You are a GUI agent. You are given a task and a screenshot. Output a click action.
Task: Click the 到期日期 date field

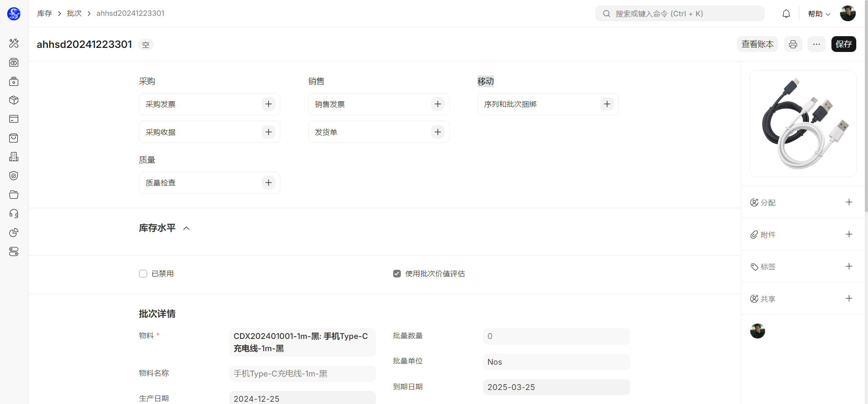556,387
